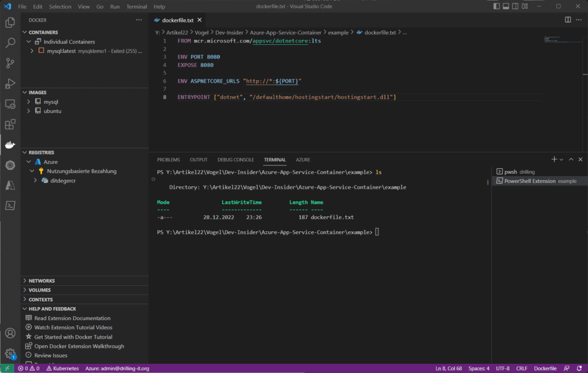The width and height of the screenshot is (588, 373).
Task: Click Watch Extension Tutorial Videos link
Action: point(73,328)
